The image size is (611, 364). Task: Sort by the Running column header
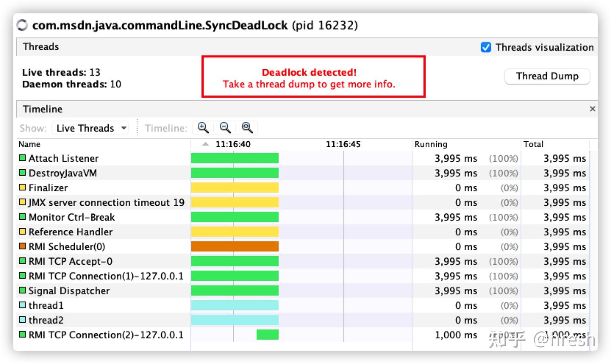coord(431,144)
